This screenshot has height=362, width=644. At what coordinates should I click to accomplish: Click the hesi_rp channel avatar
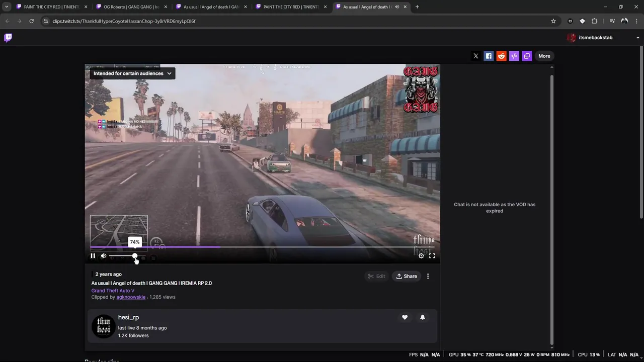tap(104, 326)
